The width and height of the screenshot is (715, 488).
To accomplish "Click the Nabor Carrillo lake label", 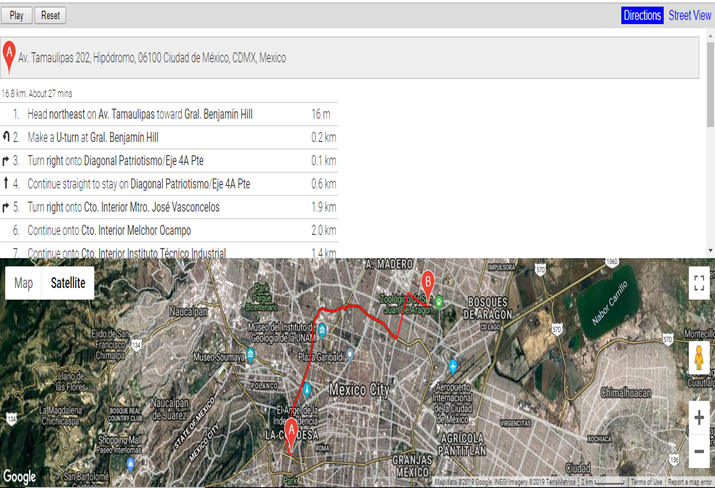I will (610, 302).
